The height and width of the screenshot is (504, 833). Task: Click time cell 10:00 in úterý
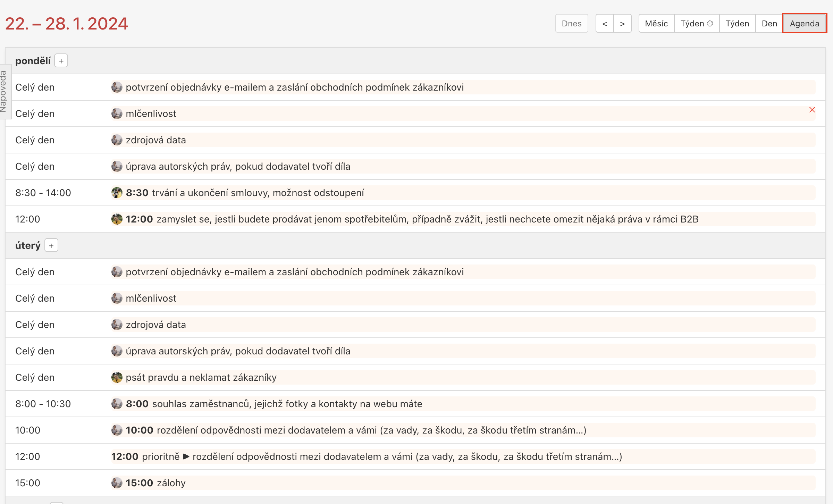click(x=28, y=430)
